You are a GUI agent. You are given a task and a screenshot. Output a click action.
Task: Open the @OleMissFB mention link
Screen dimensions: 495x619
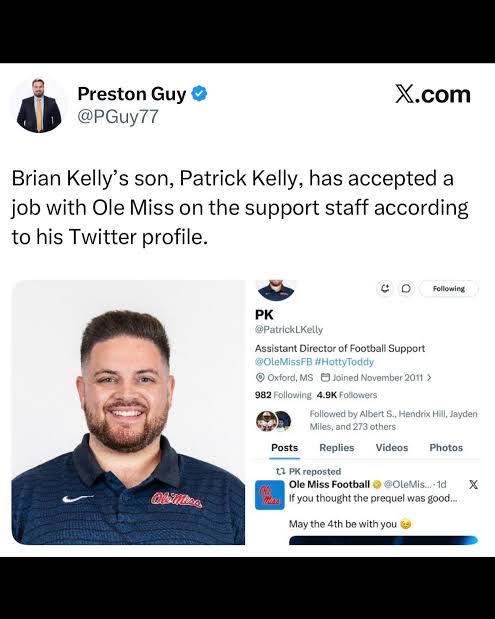(283, 362)
